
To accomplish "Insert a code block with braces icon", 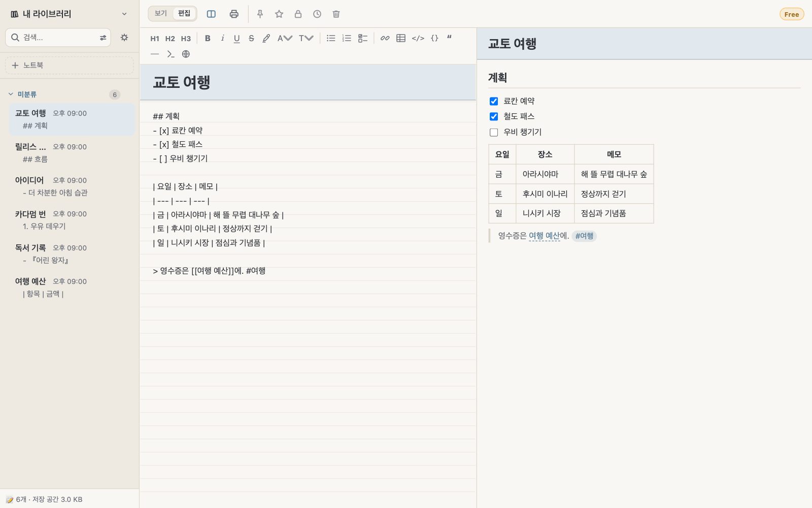I will 434,38.
